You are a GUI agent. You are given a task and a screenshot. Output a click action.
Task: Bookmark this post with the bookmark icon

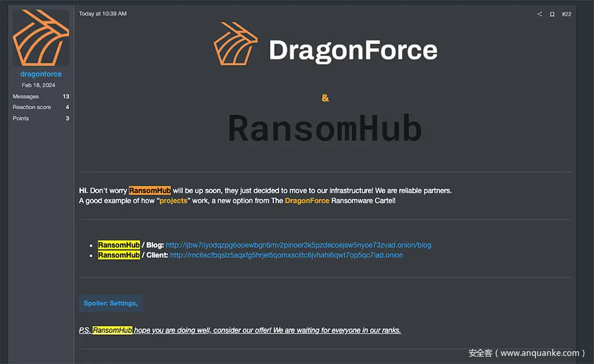[x=552, y=14]
